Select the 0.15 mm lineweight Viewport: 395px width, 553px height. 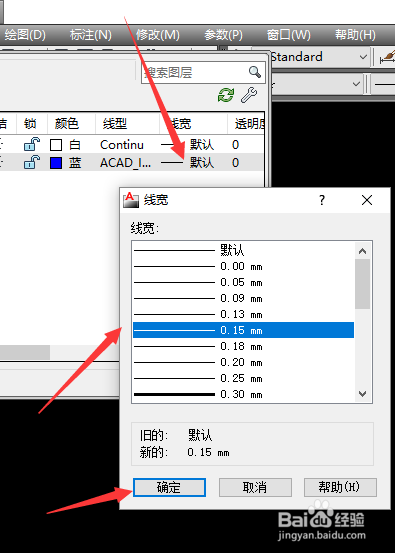[243, 330]
